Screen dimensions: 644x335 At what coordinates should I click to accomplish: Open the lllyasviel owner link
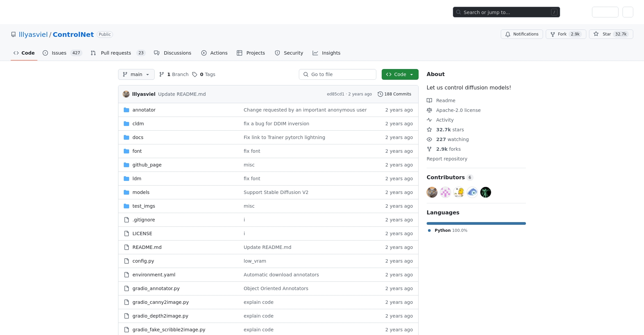(x=33, y=35)
